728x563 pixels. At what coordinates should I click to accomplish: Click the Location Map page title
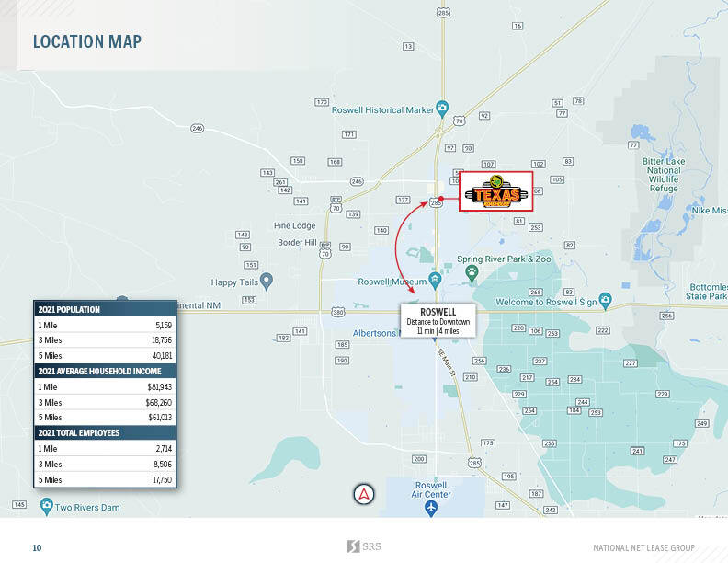tap(87, 41)
